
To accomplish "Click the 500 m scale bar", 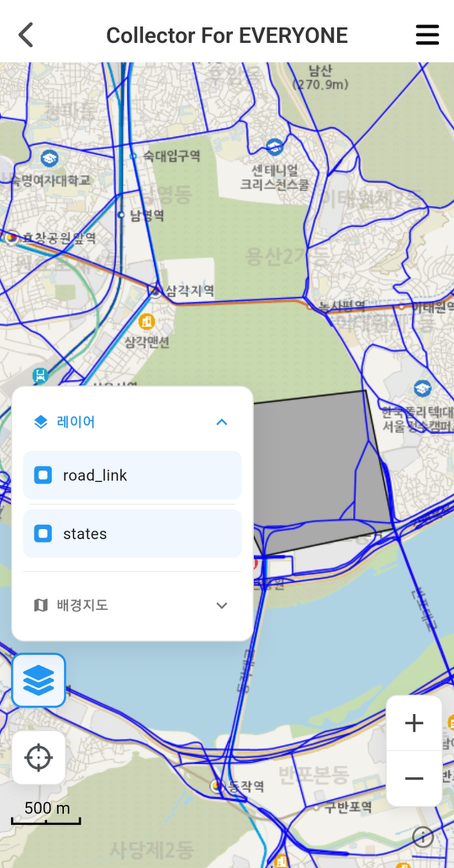I will tap(46, 814).
